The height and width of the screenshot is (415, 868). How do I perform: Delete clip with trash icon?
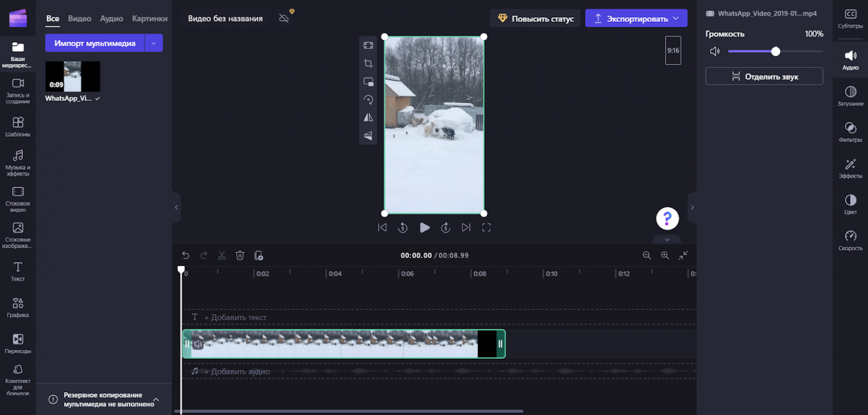tap(240, 255)
